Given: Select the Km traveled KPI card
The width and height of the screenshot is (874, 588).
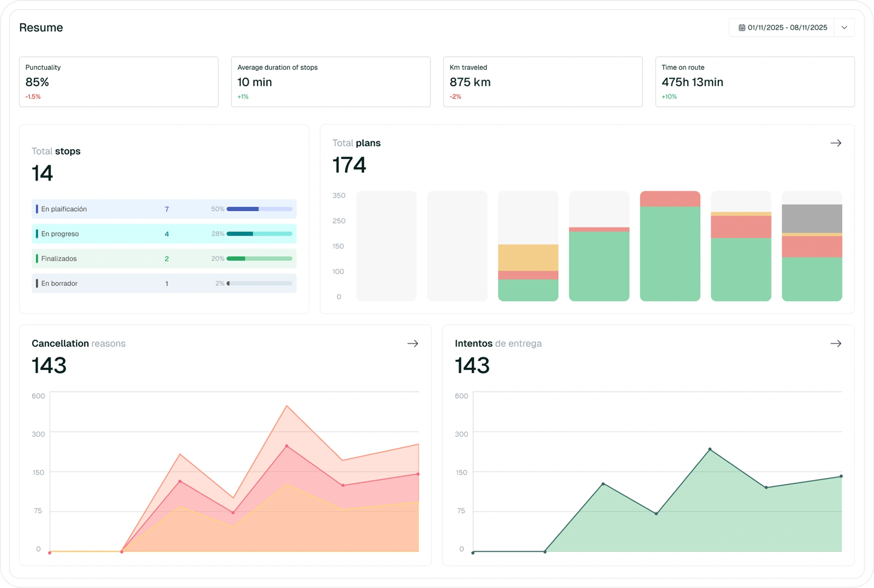Looking at the screenshot, I should (542, 81).
